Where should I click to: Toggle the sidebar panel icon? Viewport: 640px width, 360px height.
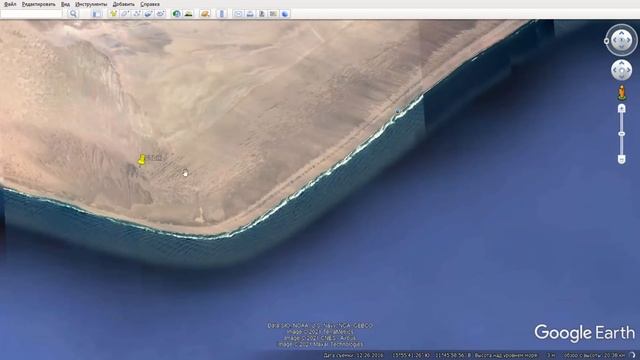point(97,14)
